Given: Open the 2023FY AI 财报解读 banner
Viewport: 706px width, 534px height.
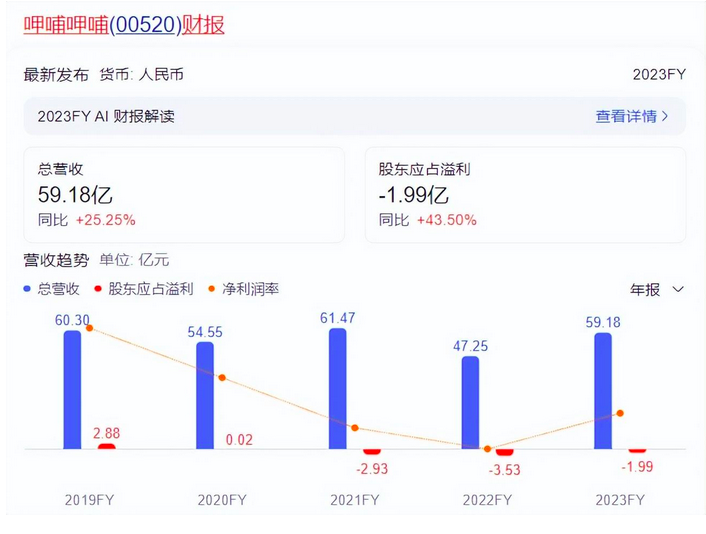Looking at the screenshot, I should (354, 116).
